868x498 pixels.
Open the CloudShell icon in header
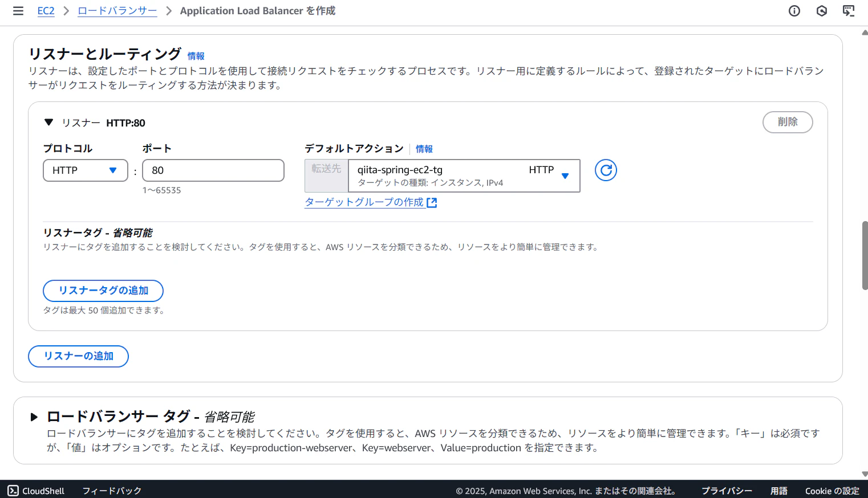[x=849, y=11]
